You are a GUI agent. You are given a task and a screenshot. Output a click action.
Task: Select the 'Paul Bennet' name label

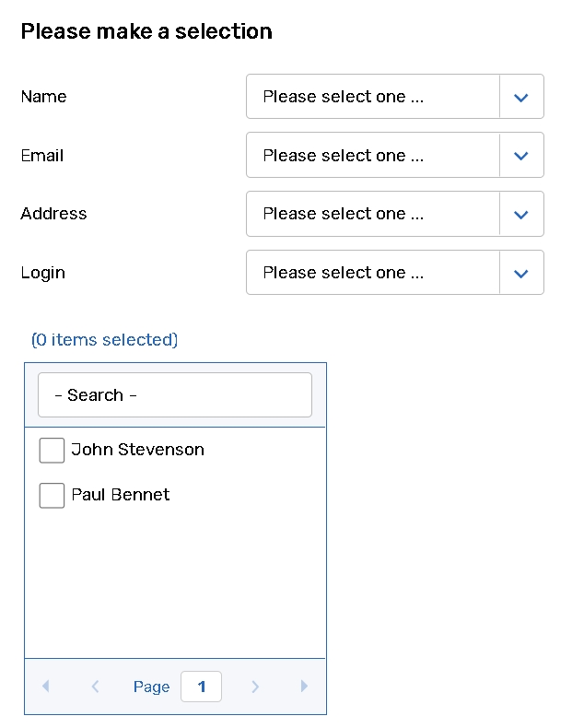[x=121, y=495]
